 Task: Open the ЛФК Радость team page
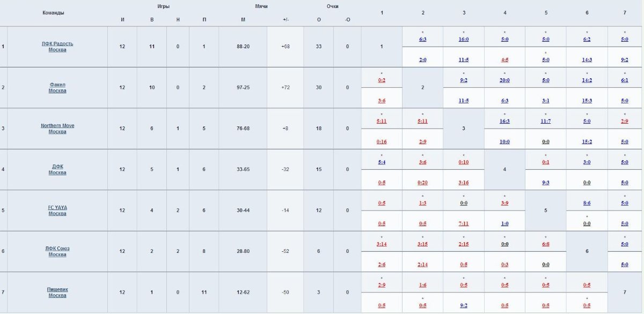tap(57, 43)
